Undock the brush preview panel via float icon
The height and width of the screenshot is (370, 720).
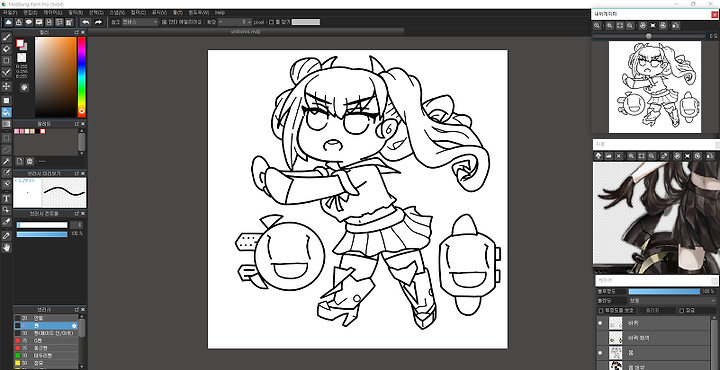(x=77, y=174)
